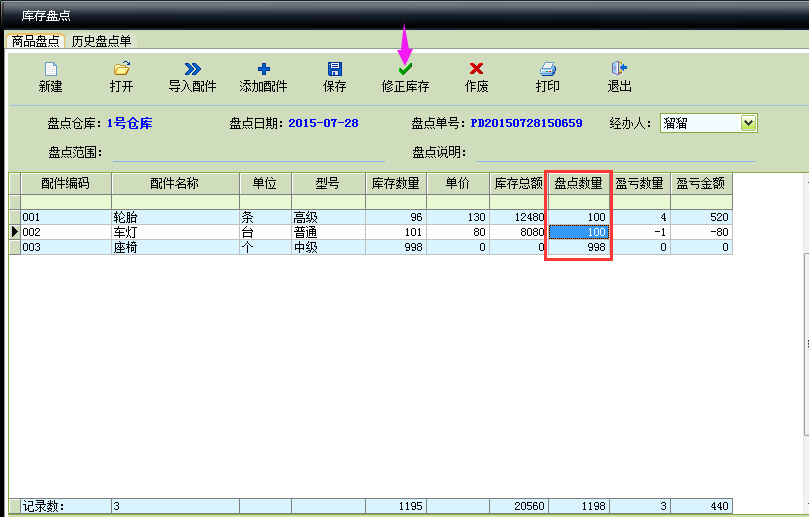809x517 pixels.
Task: Click the 台 unit cell
Action: click(265, 232)
